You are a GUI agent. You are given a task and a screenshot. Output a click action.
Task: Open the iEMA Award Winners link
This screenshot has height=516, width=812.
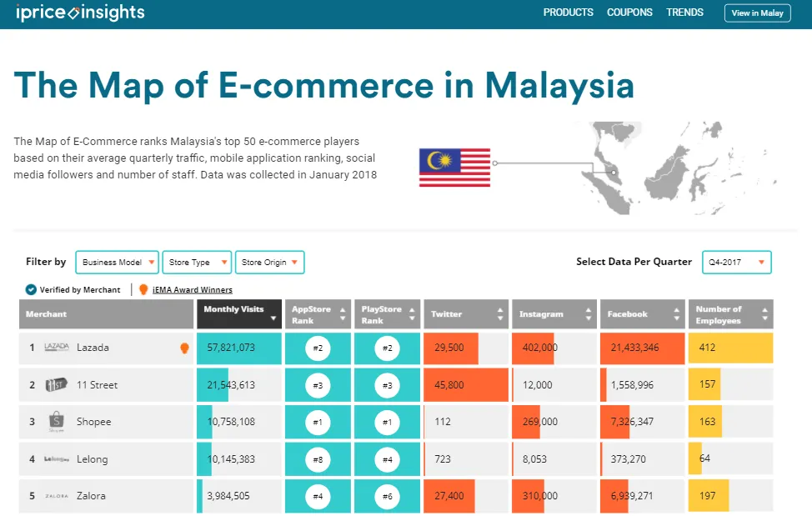click(192, 290)
